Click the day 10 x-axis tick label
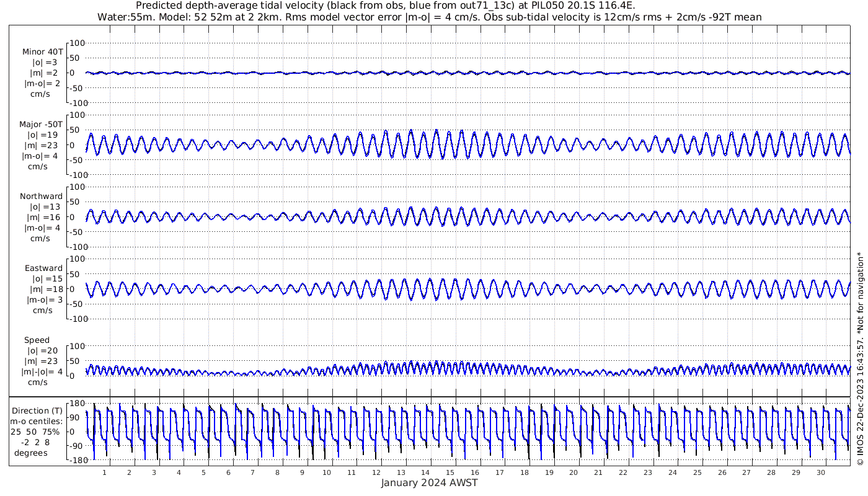868x496 pixels. pyautogui.click(x=327, y=472)
